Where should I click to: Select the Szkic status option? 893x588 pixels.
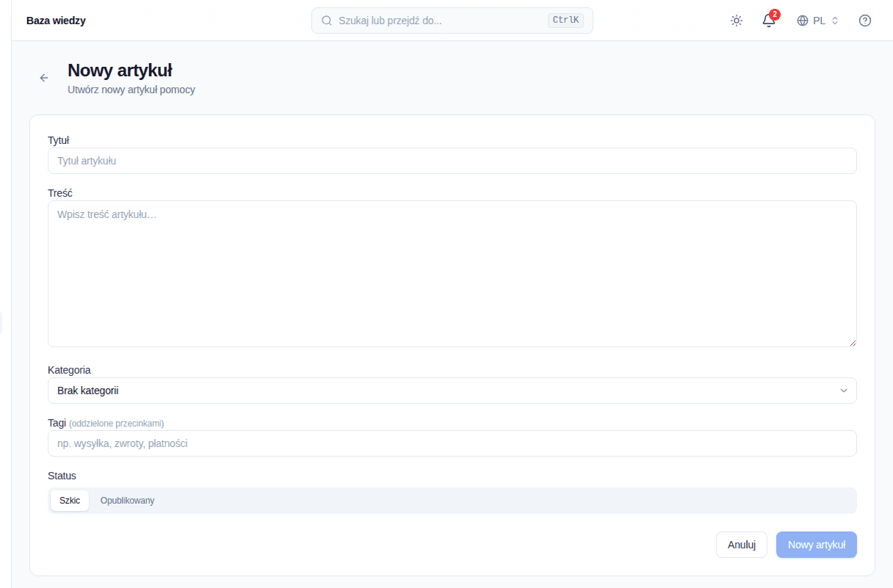[70, 501]
